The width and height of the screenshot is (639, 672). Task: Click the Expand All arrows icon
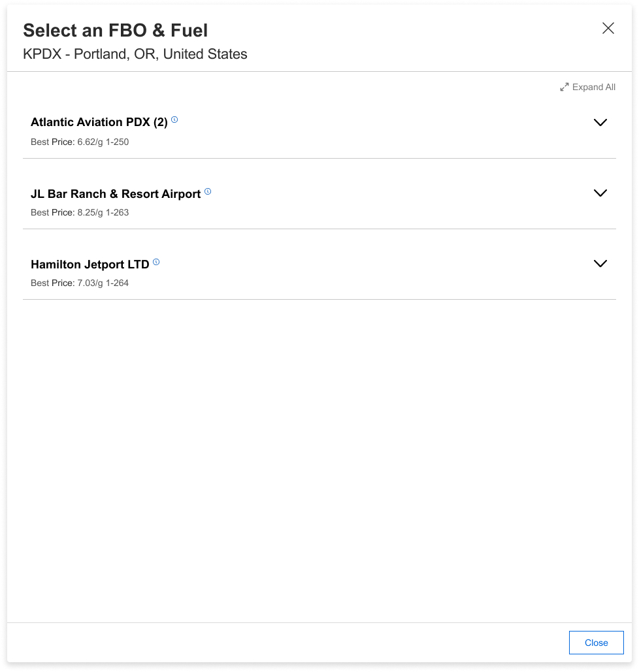[565, 87]
